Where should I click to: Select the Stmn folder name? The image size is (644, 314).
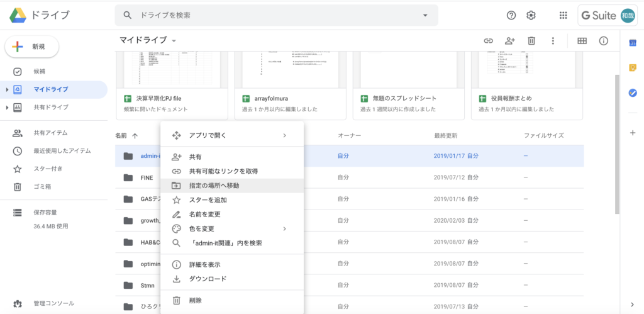point(147,285)
